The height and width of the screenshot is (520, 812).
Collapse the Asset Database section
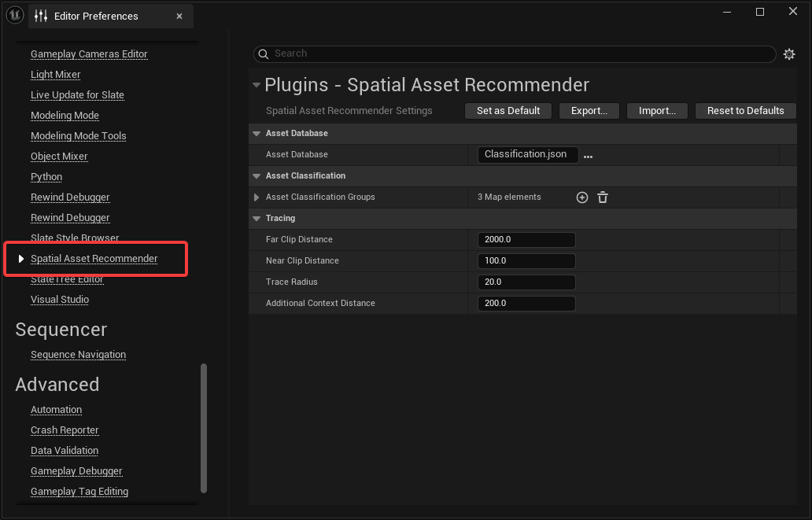257,134
